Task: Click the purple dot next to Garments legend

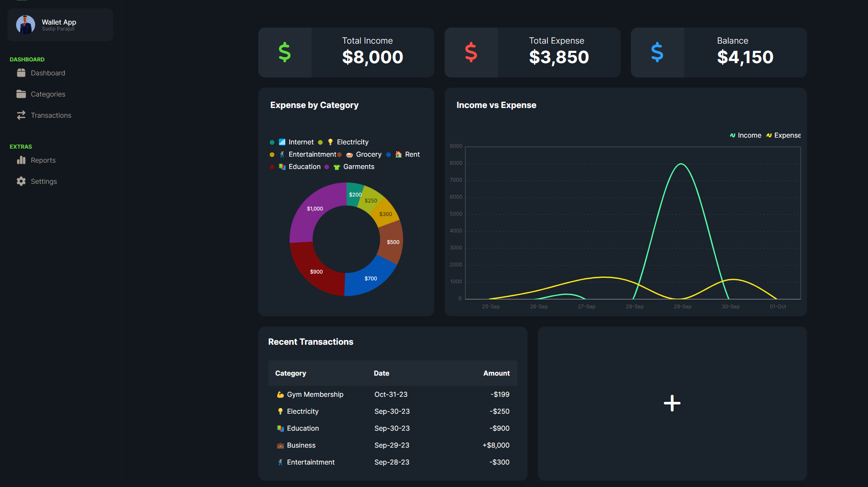Action: point(326,167)
